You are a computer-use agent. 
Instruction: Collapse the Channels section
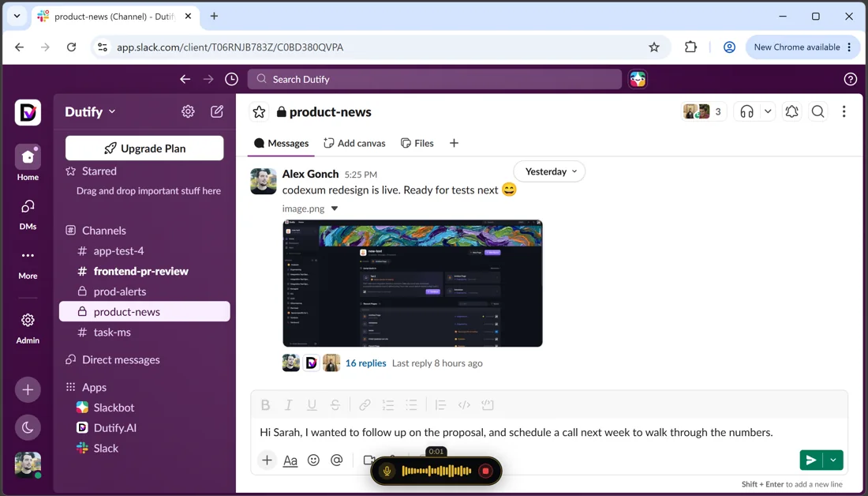103,231
